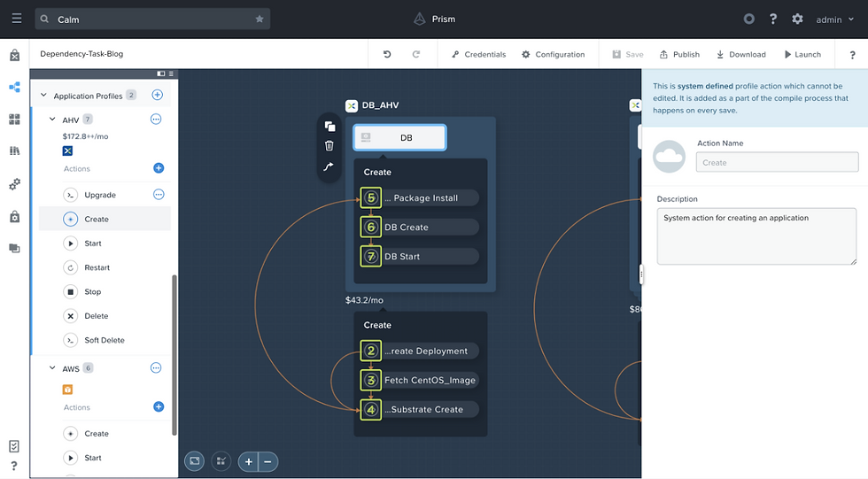Open the projects folders icon in sidebar
The width and height of the screenshot is (868, 479).
15,248
